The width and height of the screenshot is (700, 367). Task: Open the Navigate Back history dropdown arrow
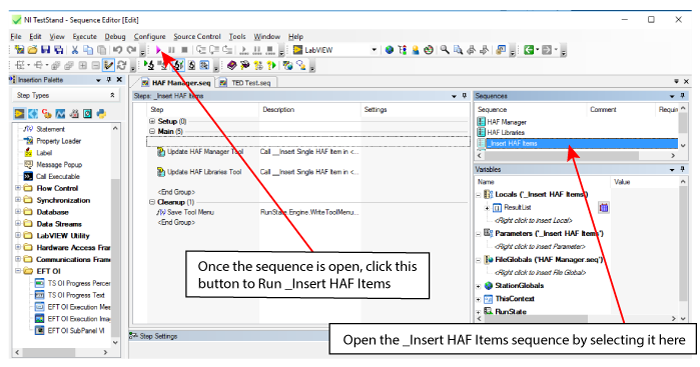[537, 50]
